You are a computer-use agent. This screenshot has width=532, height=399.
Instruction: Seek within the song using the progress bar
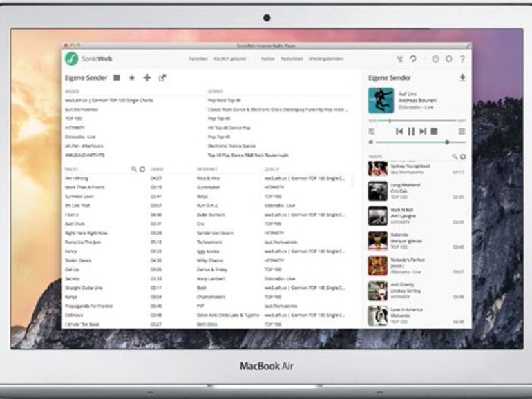417,121
